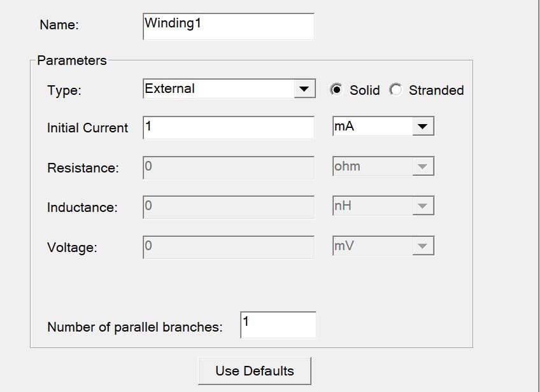Select the Solid radio button
Viewport: 540px width, 392px height.
[x=336, y=90]
